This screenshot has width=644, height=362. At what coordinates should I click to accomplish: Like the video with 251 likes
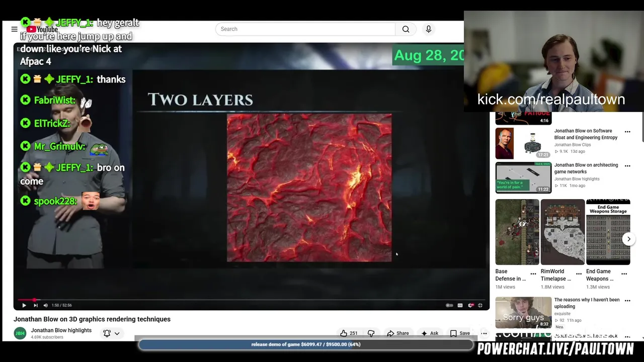[x=349, y=333]
